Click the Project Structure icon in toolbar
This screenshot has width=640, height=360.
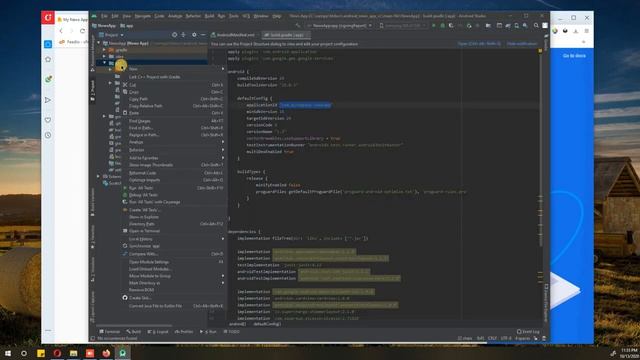click(488, 26)
